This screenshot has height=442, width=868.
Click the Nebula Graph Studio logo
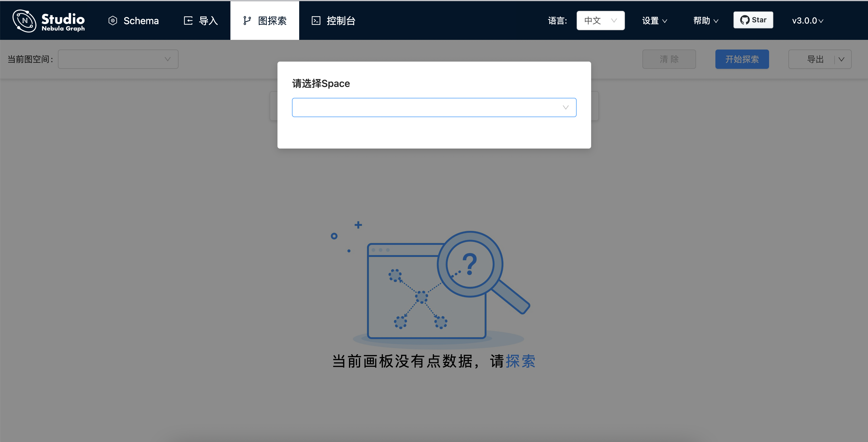49,21
